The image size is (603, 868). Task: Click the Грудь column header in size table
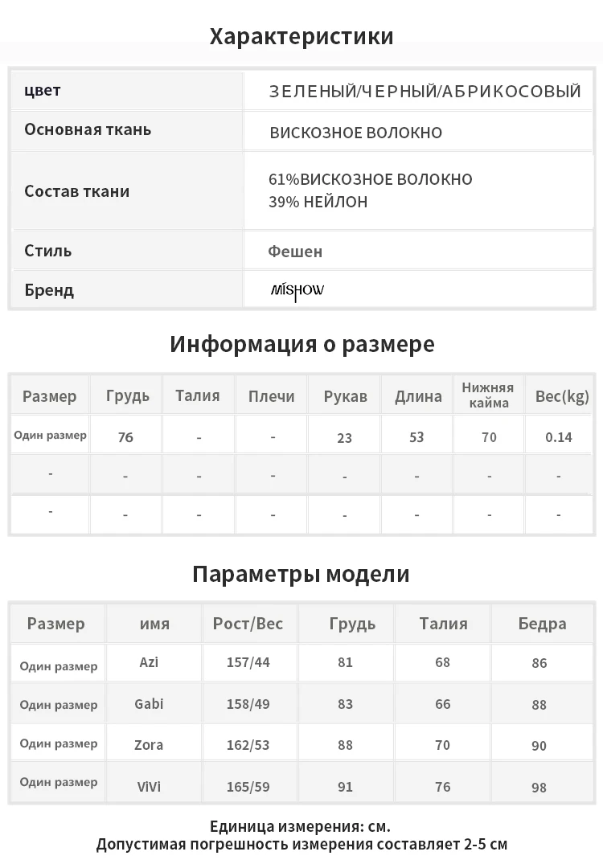127,396
